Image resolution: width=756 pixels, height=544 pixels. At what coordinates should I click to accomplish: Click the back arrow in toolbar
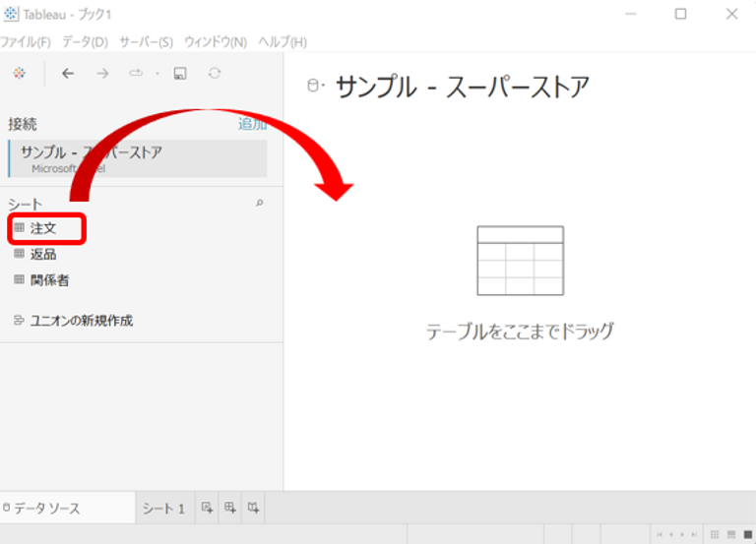(x=68, y=73)
